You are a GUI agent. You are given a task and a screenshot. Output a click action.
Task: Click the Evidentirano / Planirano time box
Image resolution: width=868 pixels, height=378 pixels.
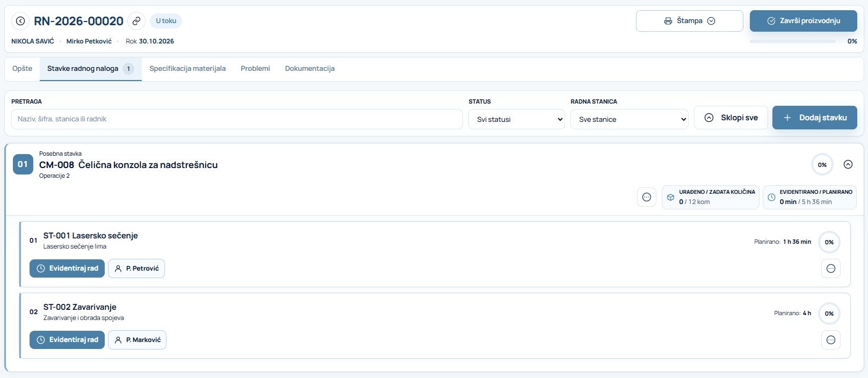(x=810, y=197)
